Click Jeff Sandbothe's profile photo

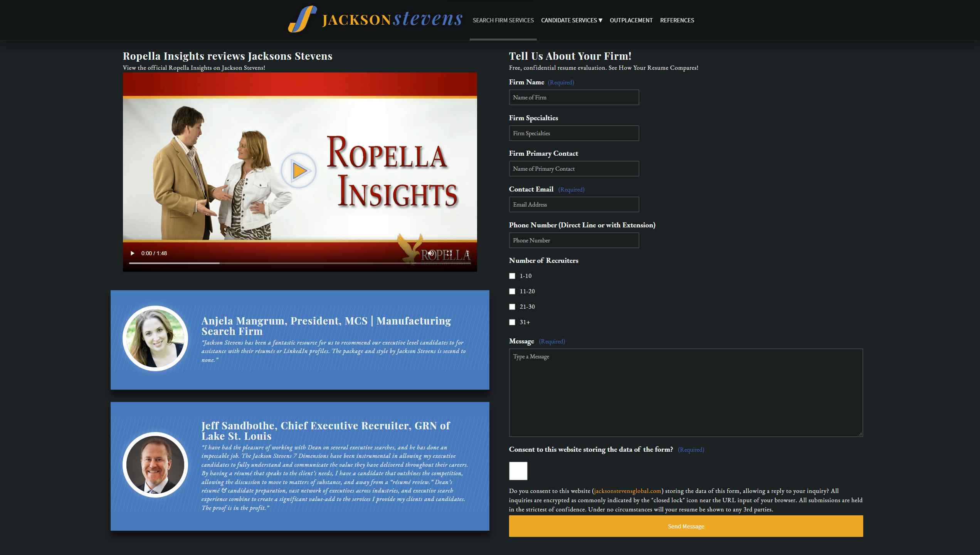pyautogui.click(x=155, y=465)
